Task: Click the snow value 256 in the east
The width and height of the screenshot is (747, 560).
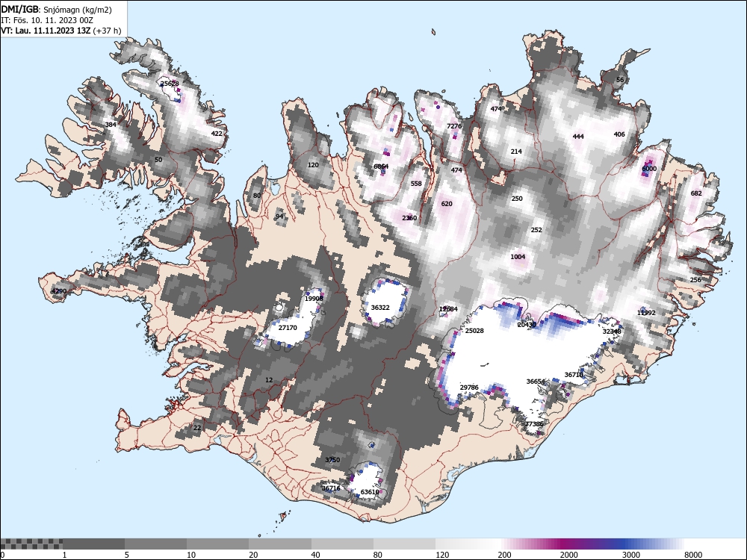Action: tap(695, 279)
